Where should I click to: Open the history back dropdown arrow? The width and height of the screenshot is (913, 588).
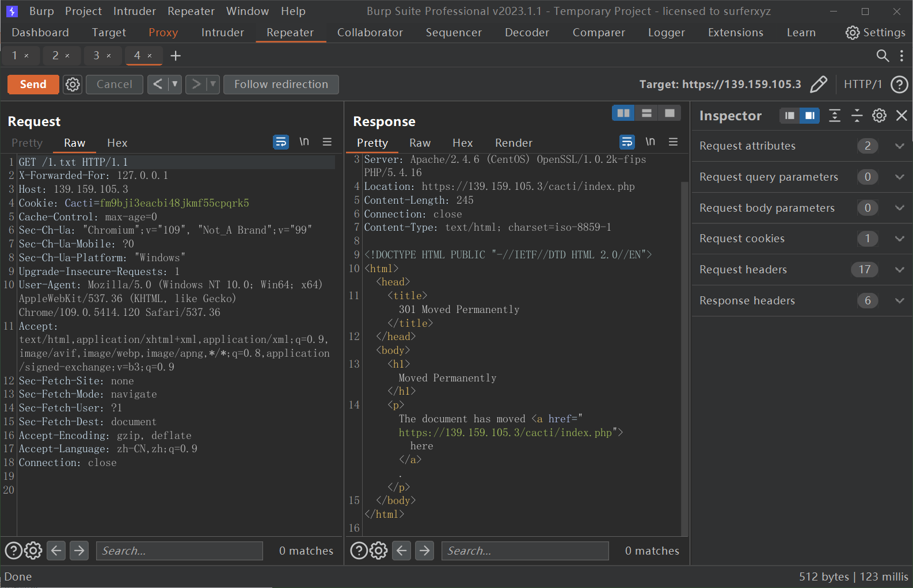pos(174,85)
